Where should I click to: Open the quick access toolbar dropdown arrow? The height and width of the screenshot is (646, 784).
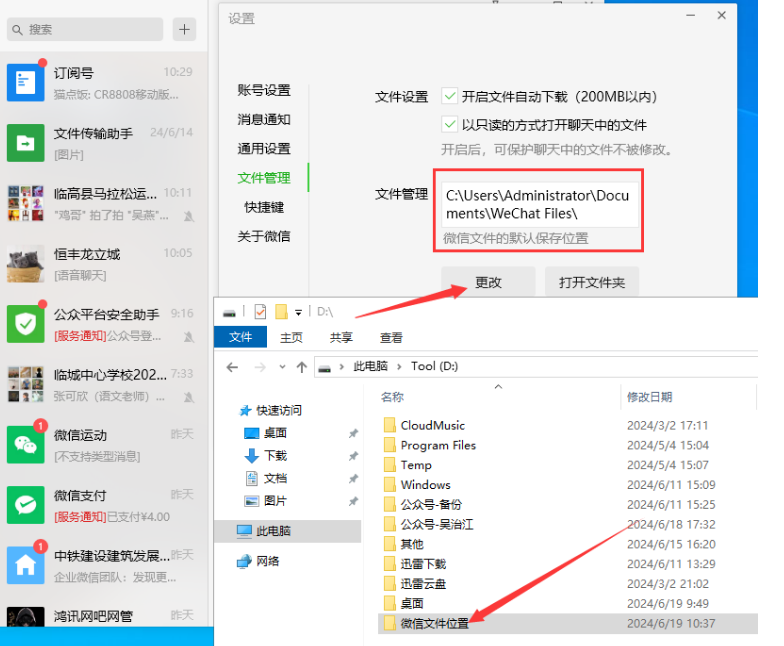[298, 313]
